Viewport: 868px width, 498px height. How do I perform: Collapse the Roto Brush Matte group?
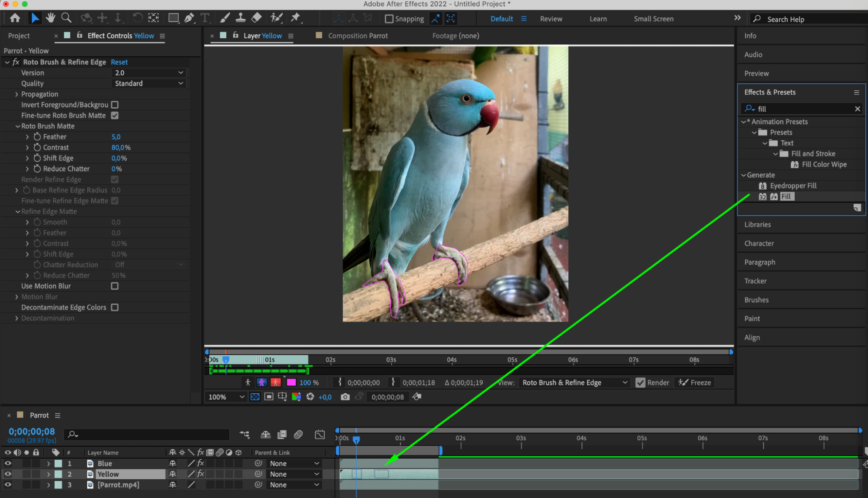point(17,126)
